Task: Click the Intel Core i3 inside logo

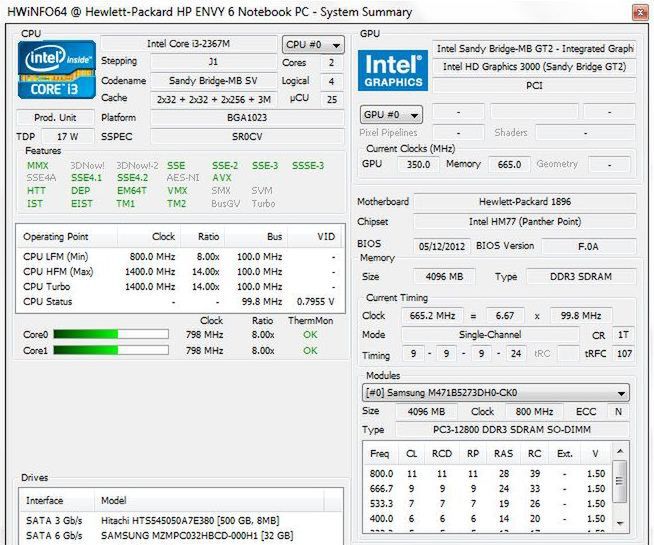Action: tap(57, 70)
